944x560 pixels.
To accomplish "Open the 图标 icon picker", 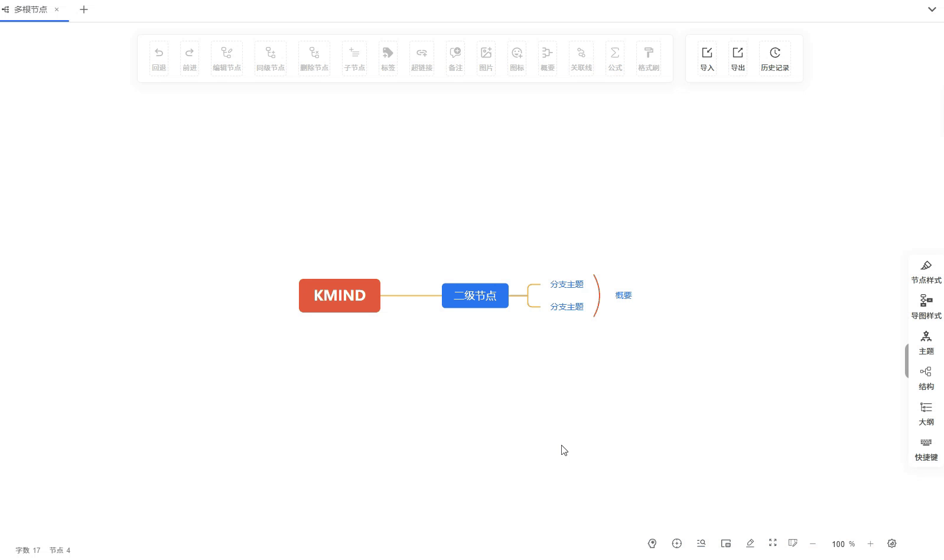I will (x=517, y=58).
